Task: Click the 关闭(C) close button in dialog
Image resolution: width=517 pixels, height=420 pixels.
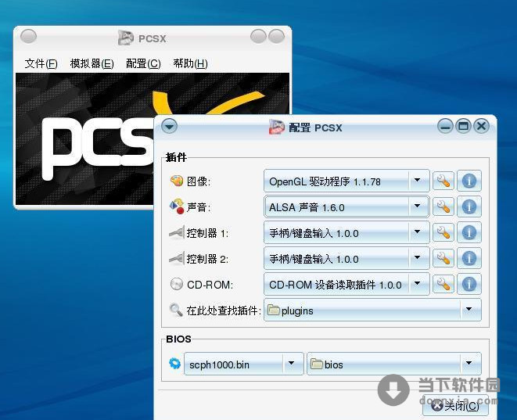Action: click(x=455, y=405)
